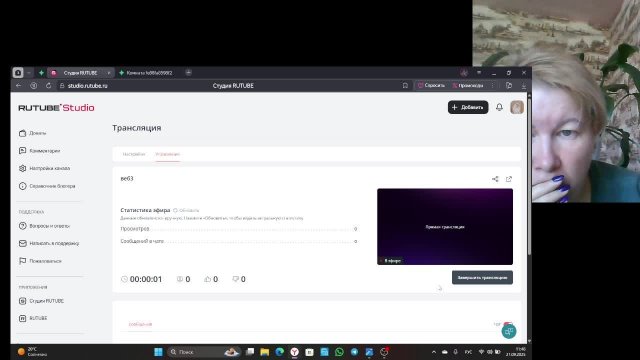Open notifications bell in RUTUBE Studio header
Image resolution: width=640 pixels, height=360 pixels.
499,107
